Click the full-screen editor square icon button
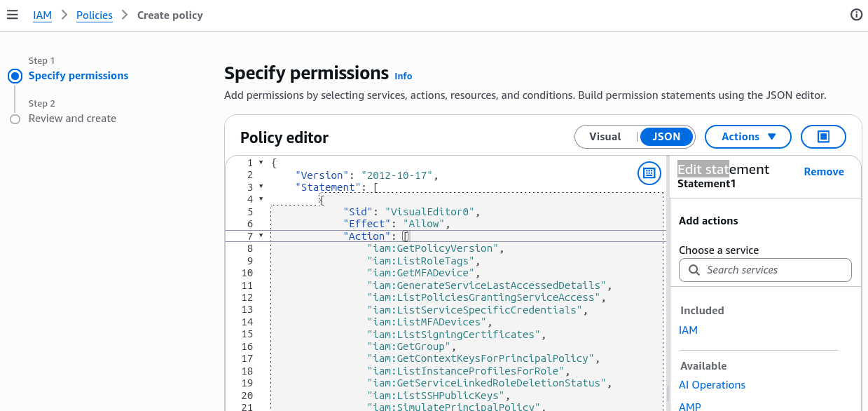The height and width of the screenshot is (411, 868). pos(823,137)
